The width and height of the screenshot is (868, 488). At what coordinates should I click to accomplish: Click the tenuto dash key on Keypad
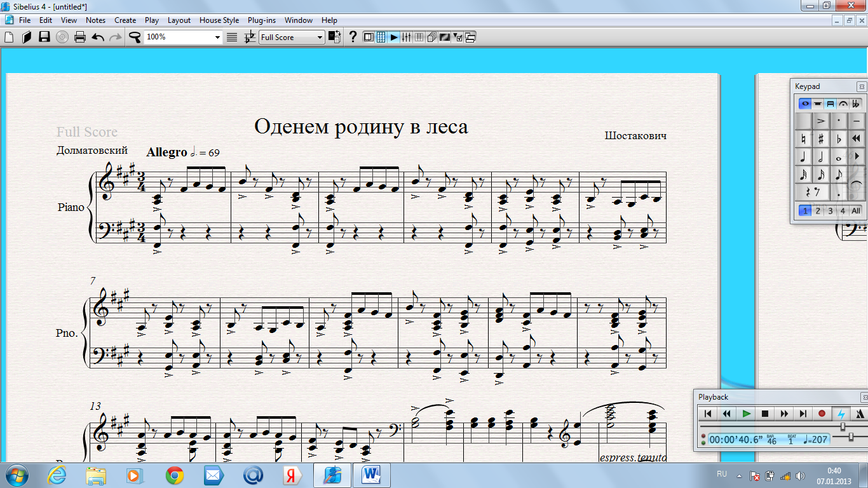[857, 121]
